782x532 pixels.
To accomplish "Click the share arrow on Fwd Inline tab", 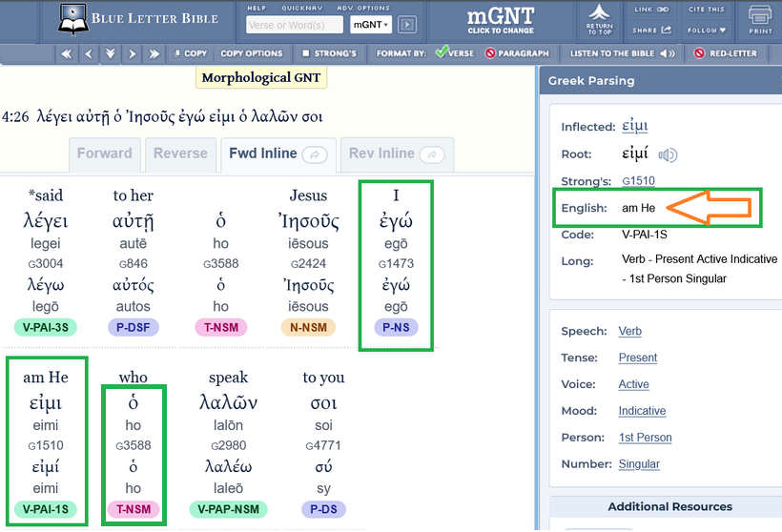I will 315,154.
